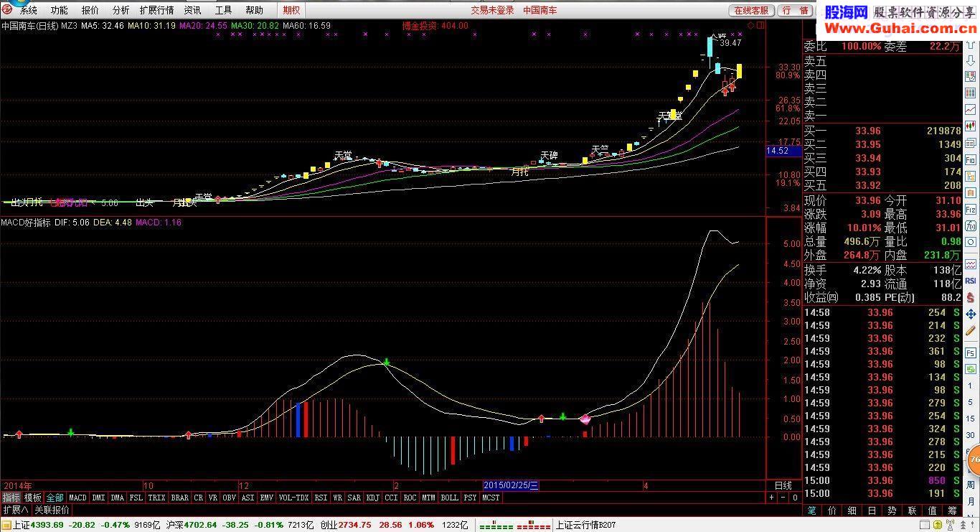Image resolution: width=980 pixels, height=532 pixels.
Task: Open the red line chart icon in right toolbar
Action: [971, 111]
